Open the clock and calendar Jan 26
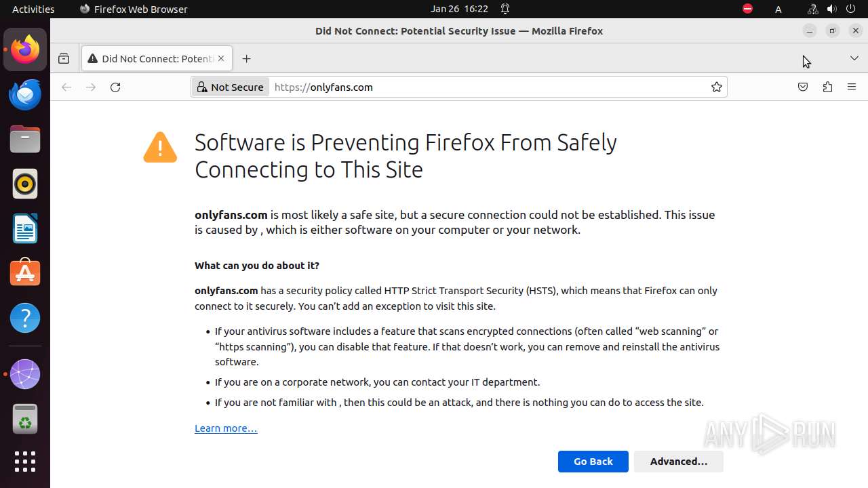Viewport: 868px width, 488px height. pyautogui.click(x=459, y=9)
